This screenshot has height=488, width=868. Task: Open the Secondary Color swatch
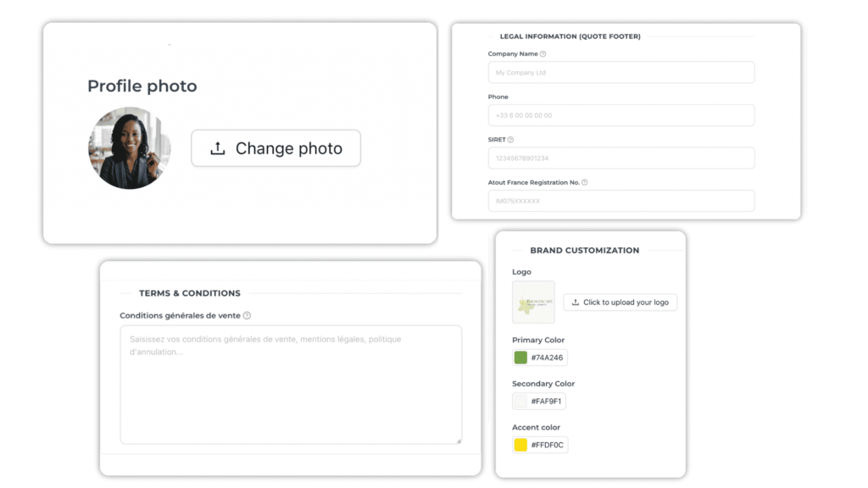[520, 402]
